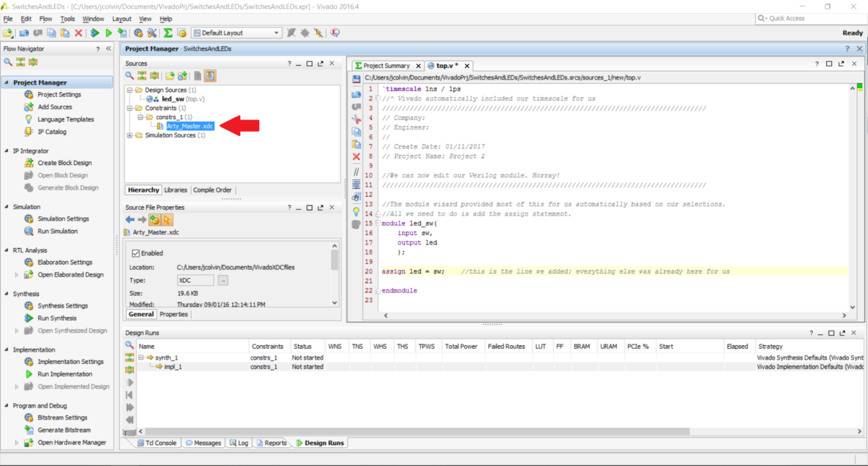
Task: Click the Undo toolbar icon
Action: (25, 33)
